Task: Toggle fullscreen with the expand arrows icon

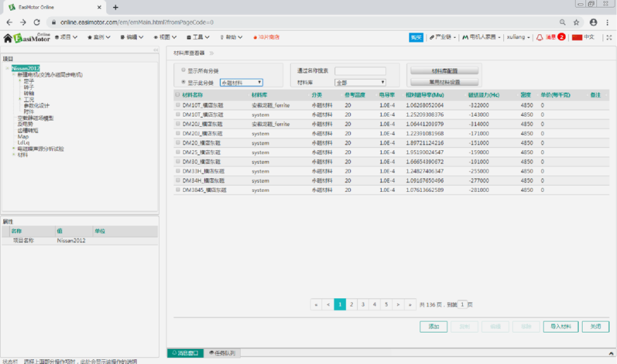Action: [x=609, y=38]
